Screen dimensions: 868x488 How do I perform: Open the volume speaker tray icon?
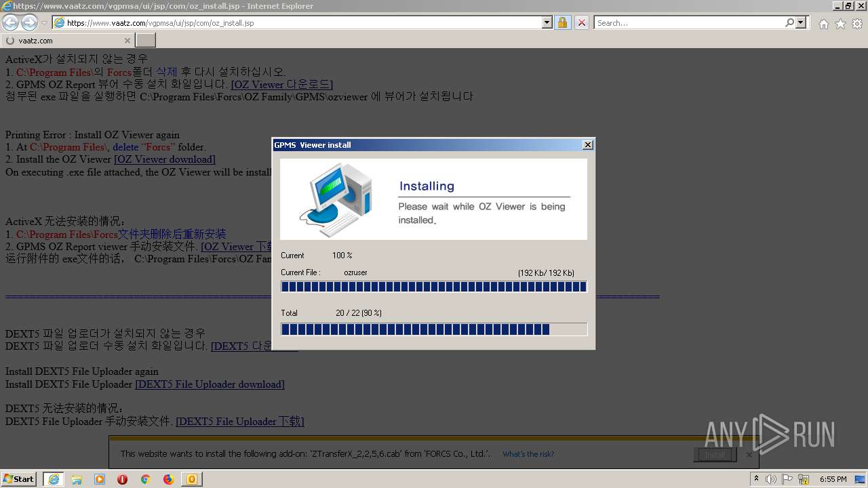[x=771, y=479]
